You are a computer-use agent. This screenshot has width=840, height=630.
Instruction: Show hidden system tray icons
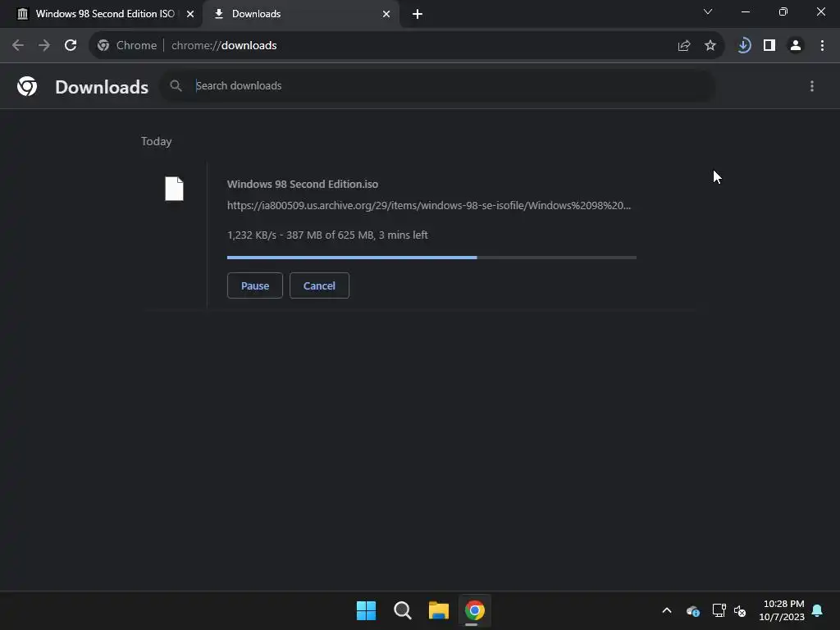(x=667, y=610)
